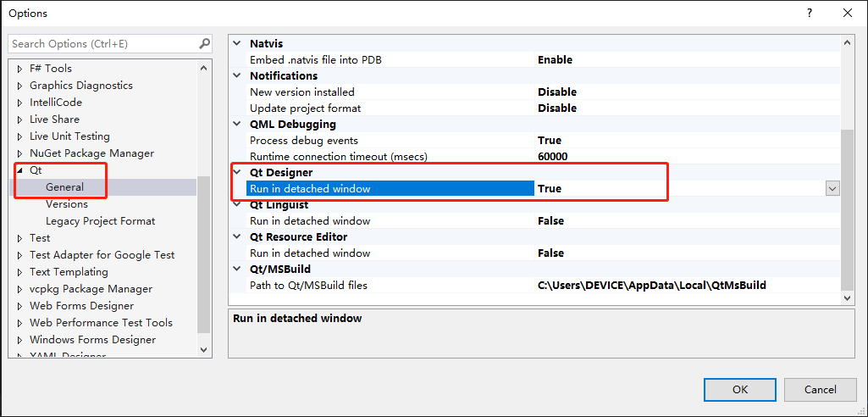This screenshot has height=417, width=868.
Task: Collapse the Notifications property category
Action: point(237,75)
